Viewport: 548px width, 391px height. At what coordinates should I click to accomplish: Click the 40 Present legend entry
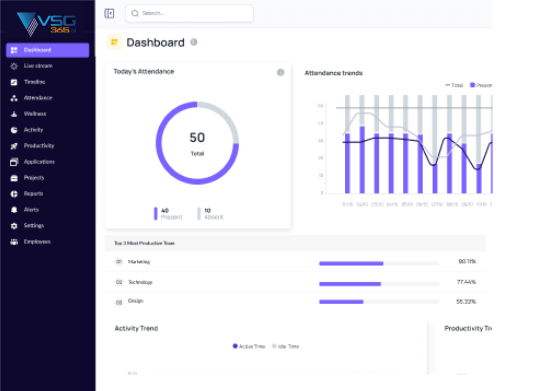[x=168, y=213]
